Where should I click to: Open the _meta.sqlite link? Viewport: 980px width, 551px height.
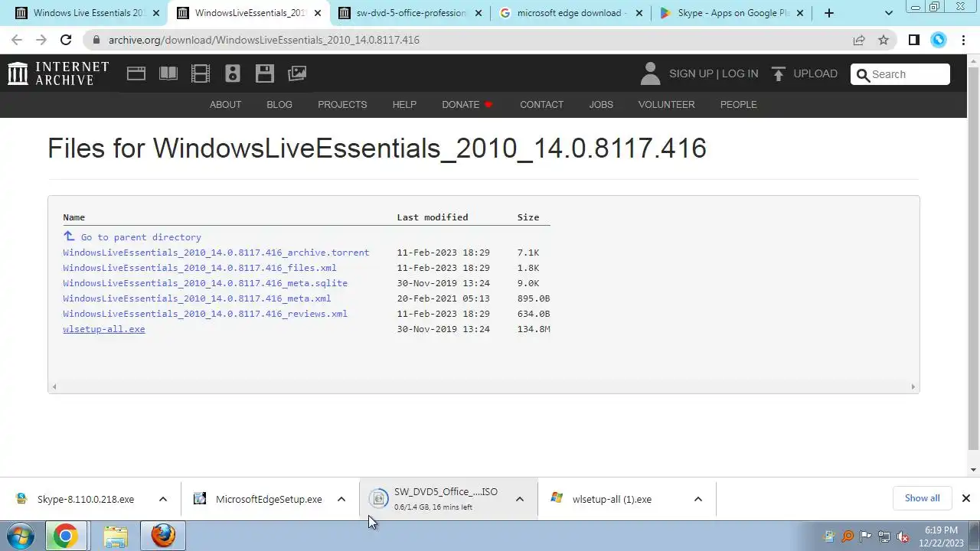(205, 283)
